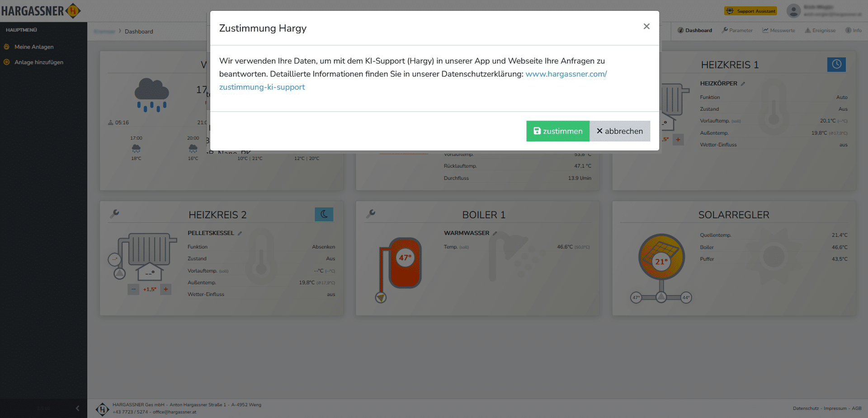The height and width of the screenshot is (418, 868).
Task: Switch to the Parameter tab
Action: click(737, 30)
